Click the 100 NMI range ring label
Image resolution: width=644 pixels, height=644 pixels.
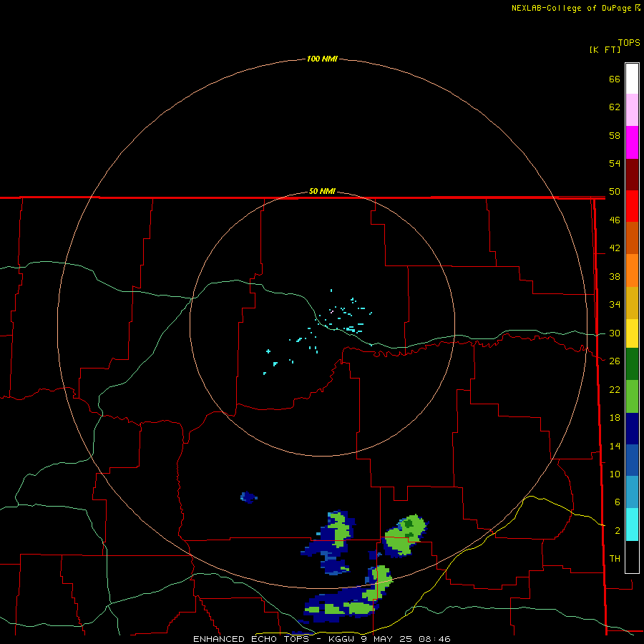tap(322, 59)
